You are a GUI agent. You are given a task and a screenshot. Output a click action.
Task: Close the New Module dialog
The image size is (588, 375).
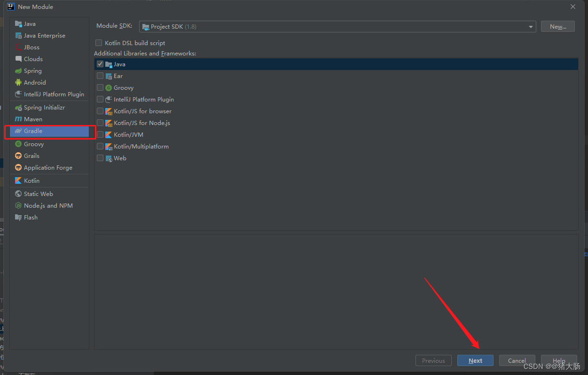(x=573, y=7)
